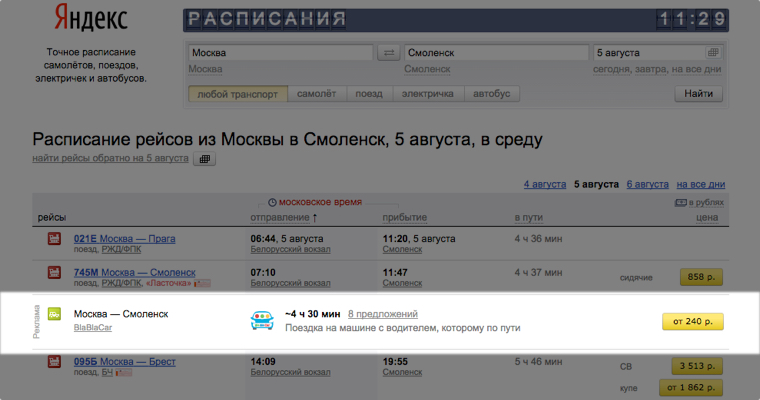Open Смоленск station under 11:47 arrival
Viewport: 760px width, 400px height.
click(x=402, y=283)
